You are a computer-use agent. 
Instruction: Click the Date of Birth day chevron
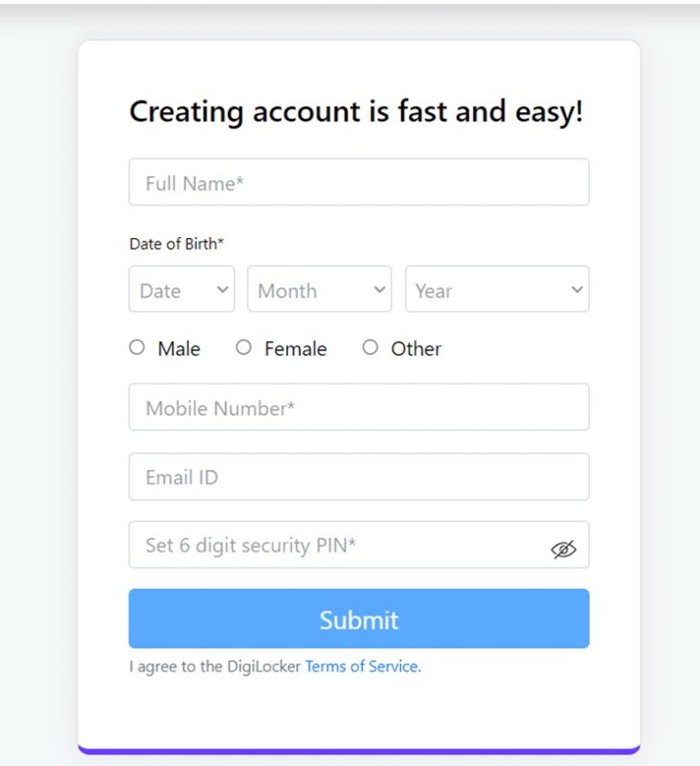(x=221, y=289)
